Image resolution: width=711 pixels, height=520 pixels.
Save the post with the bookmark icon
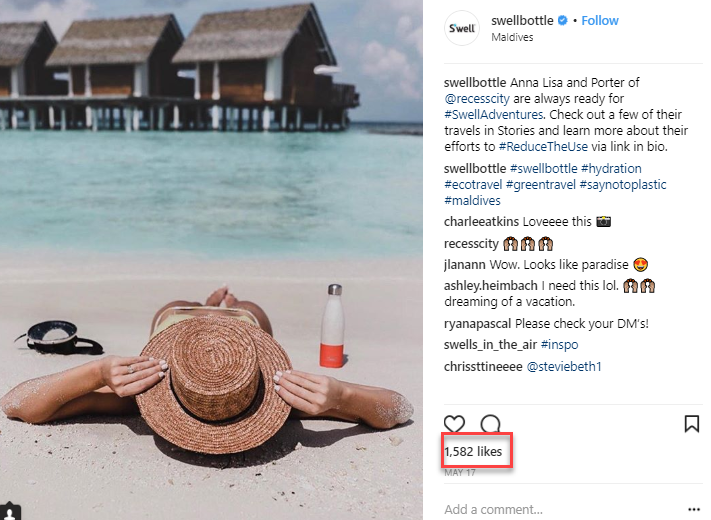691,424
